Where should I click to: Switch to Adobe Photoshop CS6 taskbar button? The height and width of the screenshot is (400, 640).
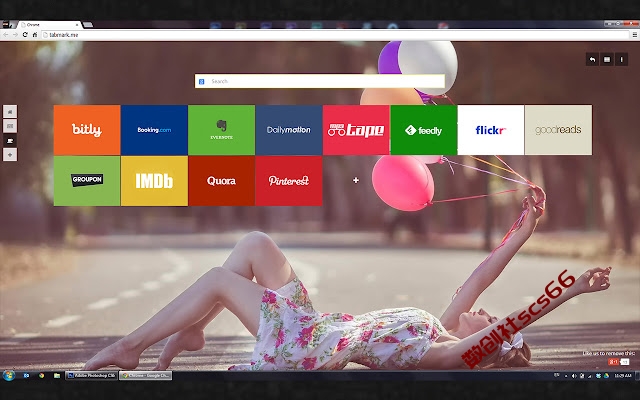pyautogui.click(x=91, y=376)
